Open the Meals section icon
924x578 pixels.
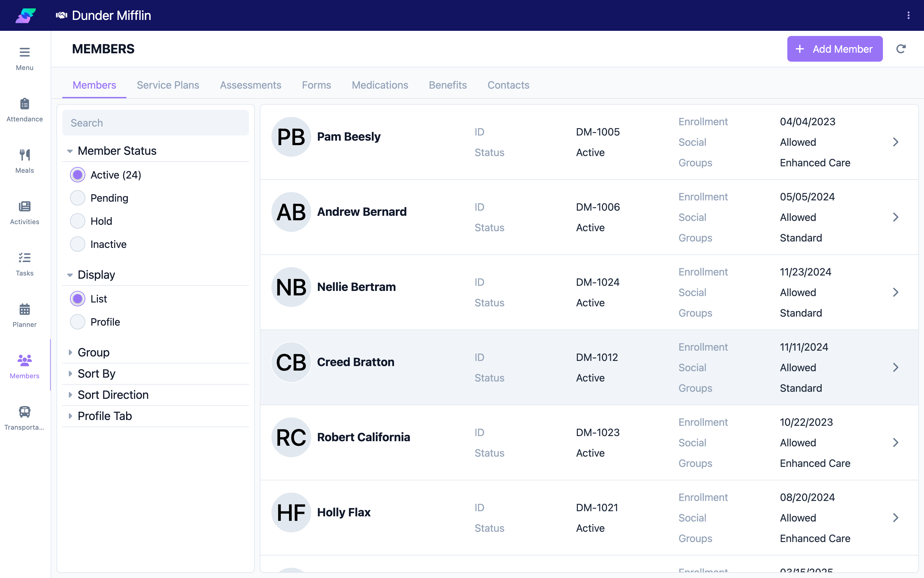pos(24,155)
